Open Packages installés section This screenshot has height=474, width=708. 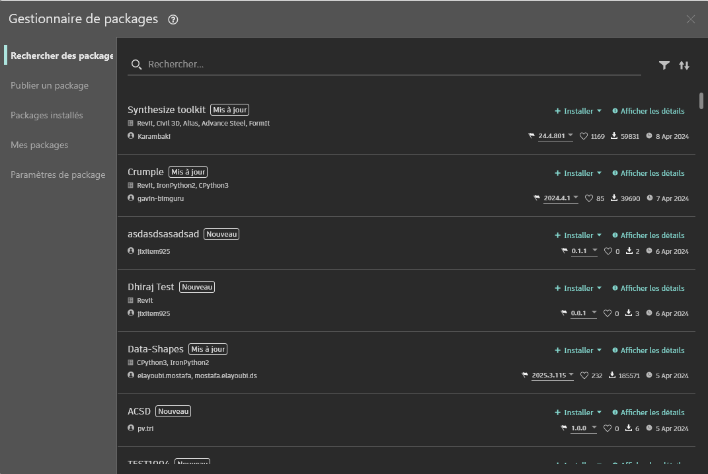point(47,115)
